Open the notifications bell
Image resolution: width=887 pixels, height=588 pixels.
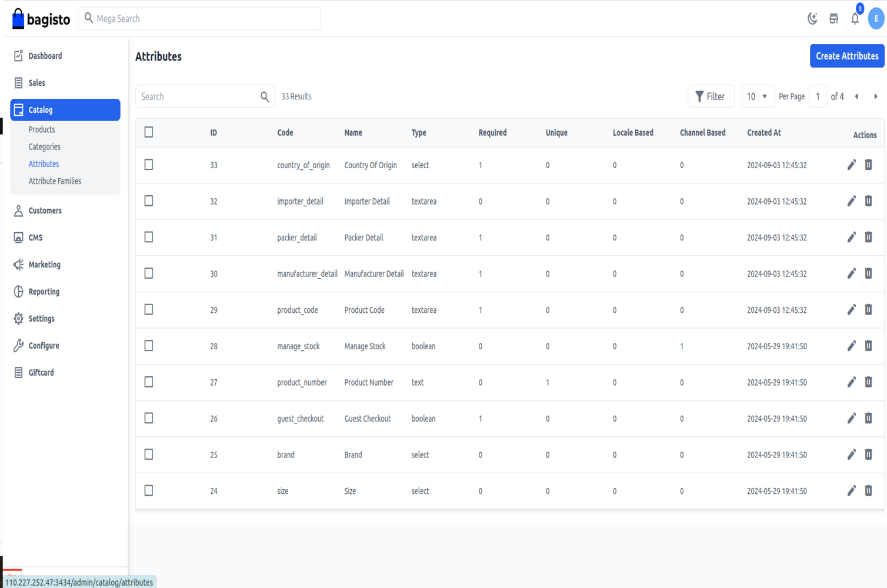pos(855,19)
